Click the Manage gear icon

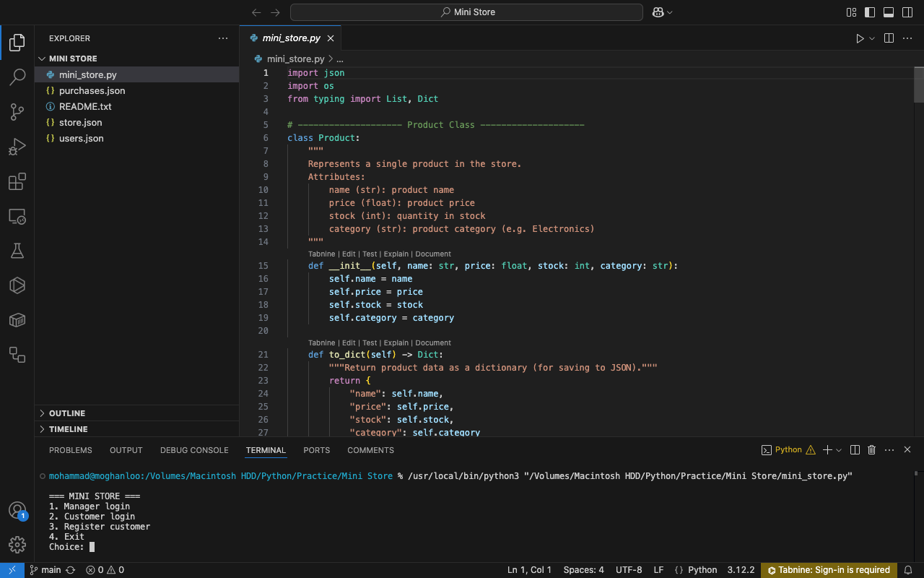(x=17, y=544)
